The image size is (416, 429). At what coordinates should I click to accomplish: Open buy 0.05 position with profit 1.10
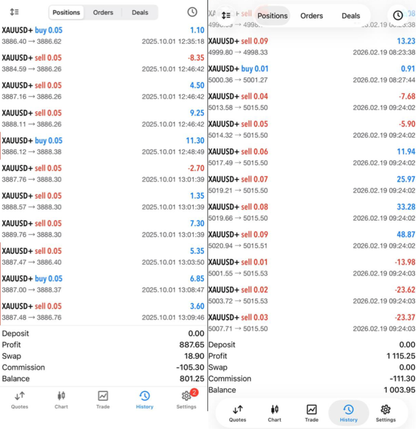point(103,36)
